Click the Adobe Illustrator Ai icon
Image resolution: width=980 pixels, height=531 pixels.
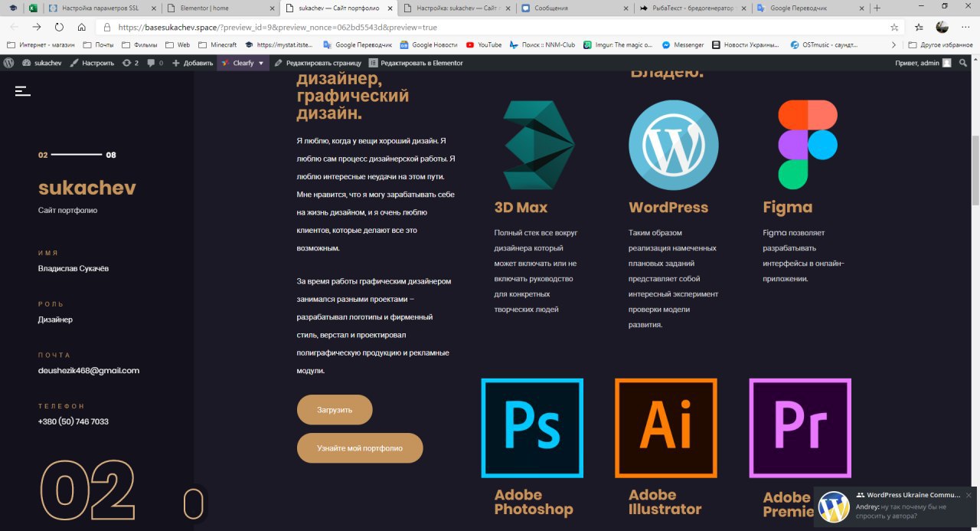click(x=666, y=428)
